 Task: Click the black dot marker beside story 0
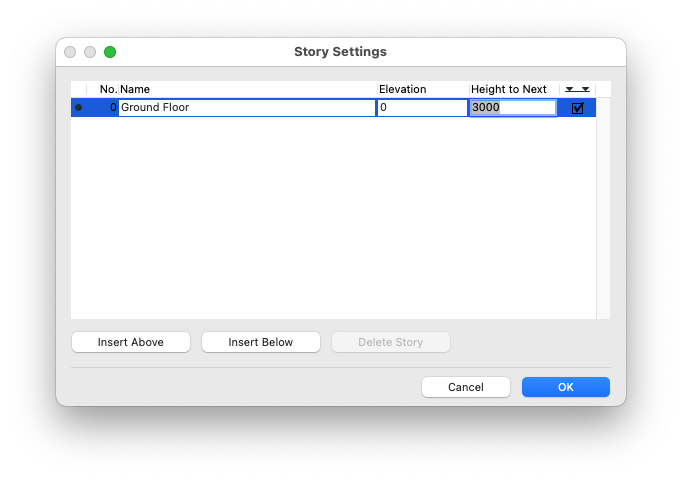click(x=79, y=108)
